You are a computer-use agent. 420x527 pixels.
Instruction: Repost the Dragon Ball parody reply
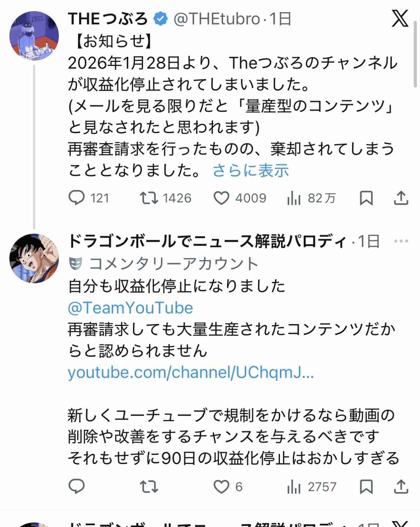(x=149, y=486)
